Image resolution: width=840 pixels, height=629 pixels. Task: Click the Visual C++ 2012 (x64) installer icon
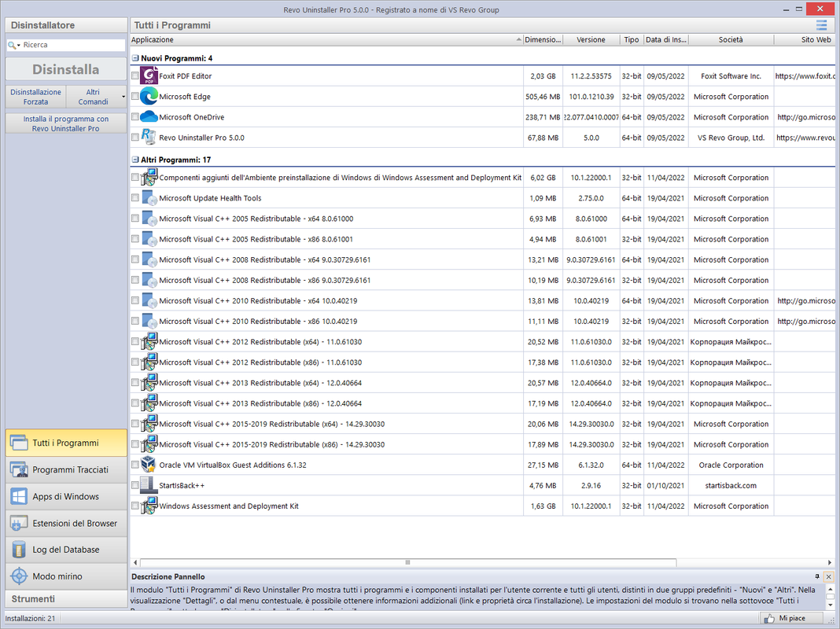(x=149, y=341)
